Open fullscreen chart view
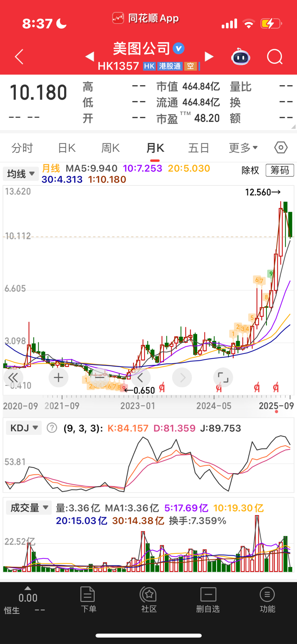 (223, 378)
